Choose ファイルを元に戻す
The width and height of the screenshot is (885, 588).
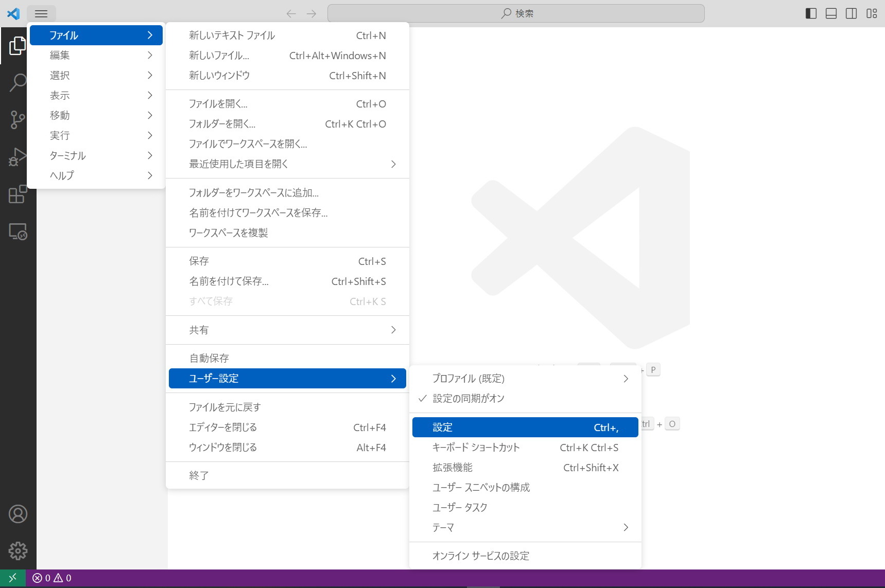point(287,407)
